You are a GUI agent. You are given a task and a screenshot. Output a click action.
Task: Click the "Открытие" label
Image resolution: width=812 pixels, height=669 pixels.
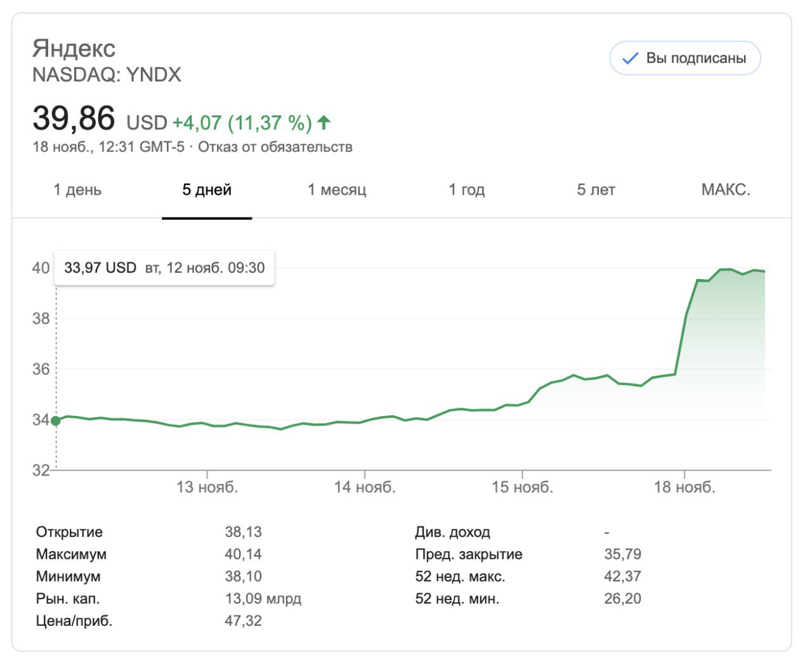[69, 532]
